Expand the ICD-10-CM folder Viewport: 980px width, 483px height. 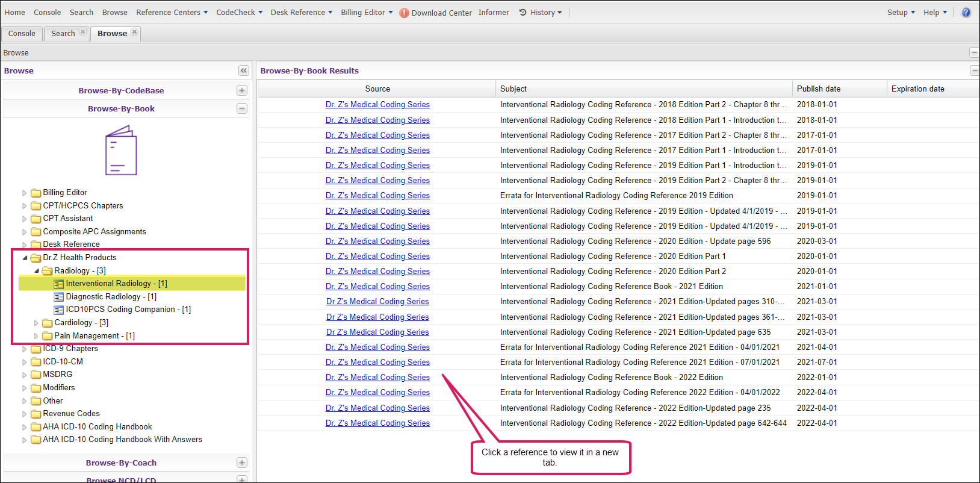[25, 362]
